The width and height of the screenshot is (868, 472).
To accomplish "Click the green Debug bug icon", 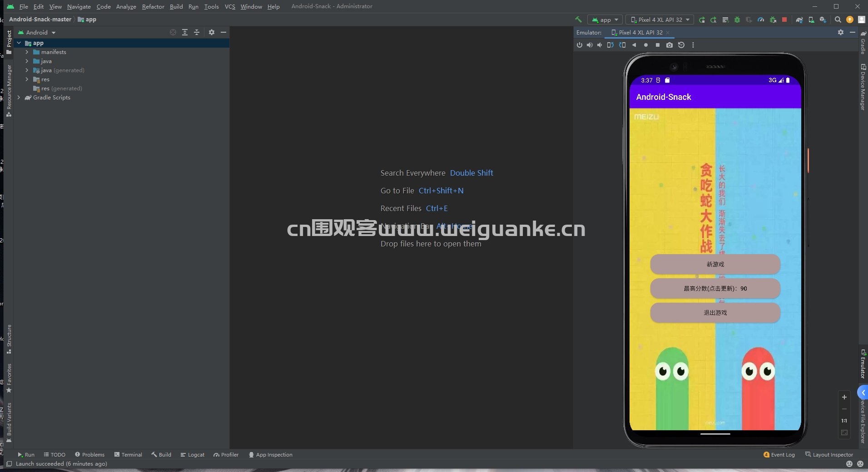I will [x=737, y=20].
